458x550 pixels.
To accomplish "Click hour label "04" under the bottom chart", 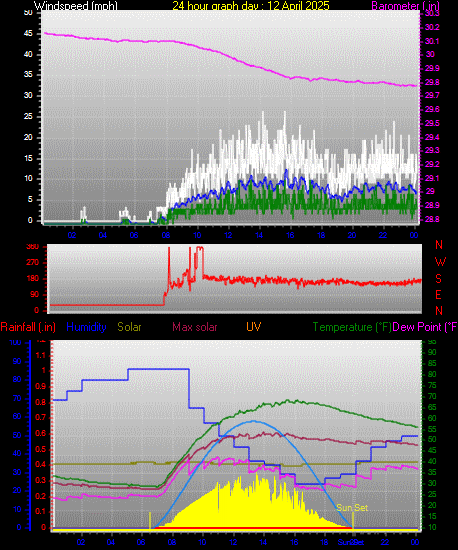I will click(111, 542).
